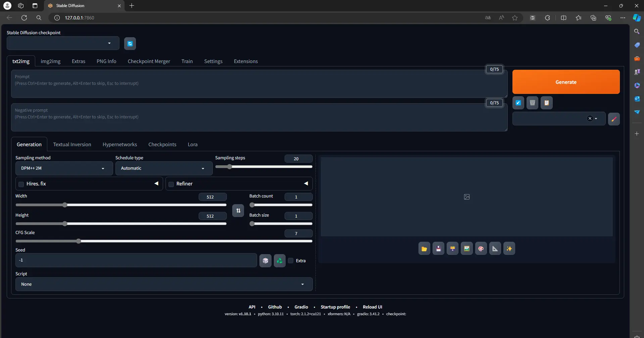Clear the prompt with the trash icon
Viewport: 644px width, 338px height.
532,103
